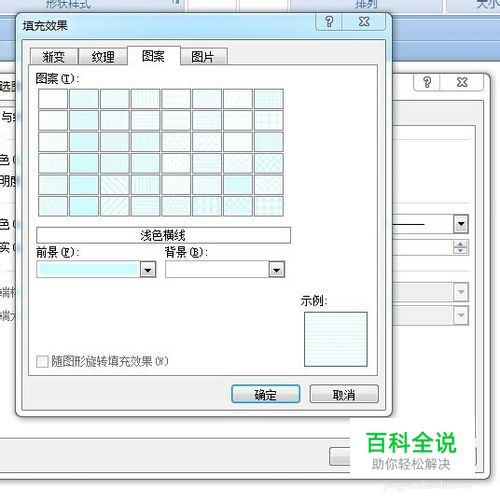Pick the 75% pattern, second swatch of row four
This screenshot has height=503, width=500.
pos(84,163)
